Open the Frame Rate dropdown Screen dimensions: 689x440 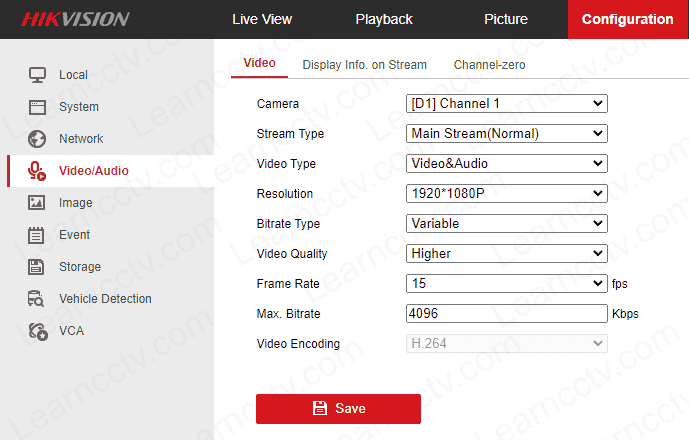(506, 284)
